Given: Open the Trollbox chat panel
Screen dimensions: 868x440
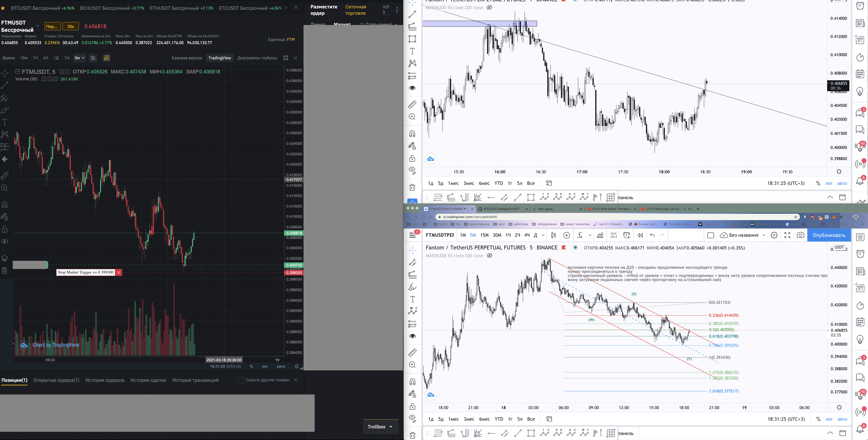Looking at the screenshot, I should tap(380, 427).
